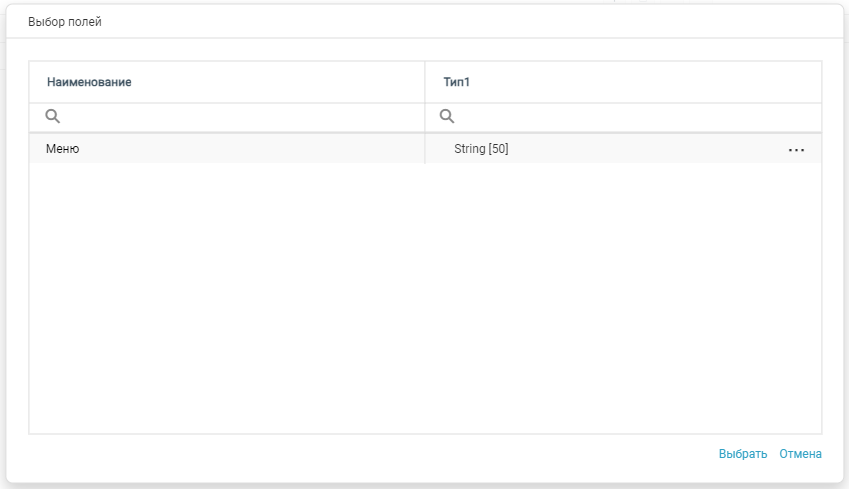Screen dimensions: 849x489
Task: Click the Выбор полей dialog title
Action: click(65, 22)
